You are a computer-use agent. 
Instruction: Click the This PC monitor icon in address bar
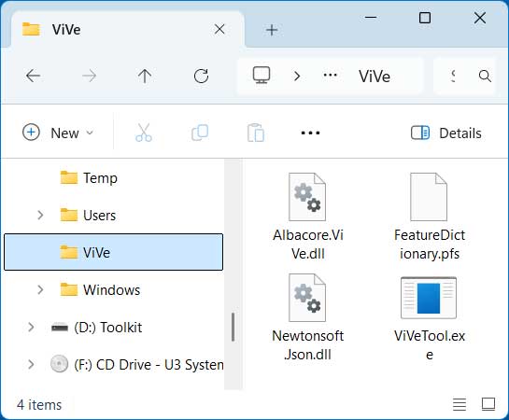[x=262, y=76]
